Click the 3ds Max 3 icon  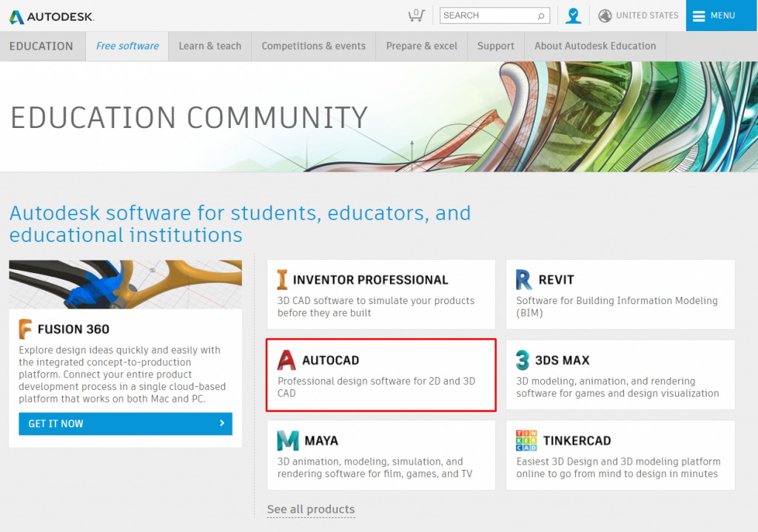coord(523,360)
